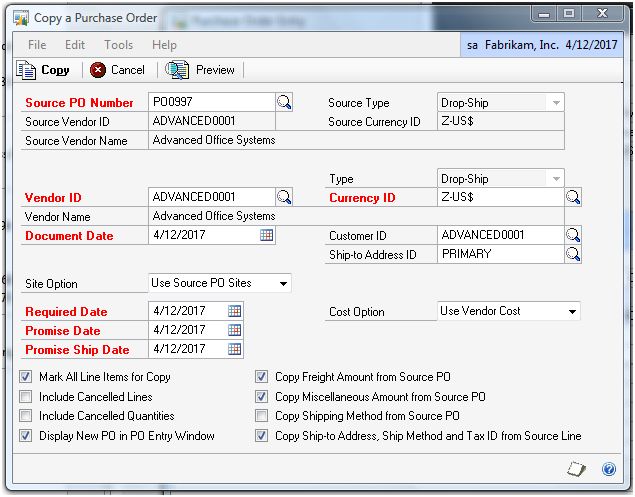Open the Promise Ship Date calendar icon
The width and height of the screenshot is (635, 497).
234,349
